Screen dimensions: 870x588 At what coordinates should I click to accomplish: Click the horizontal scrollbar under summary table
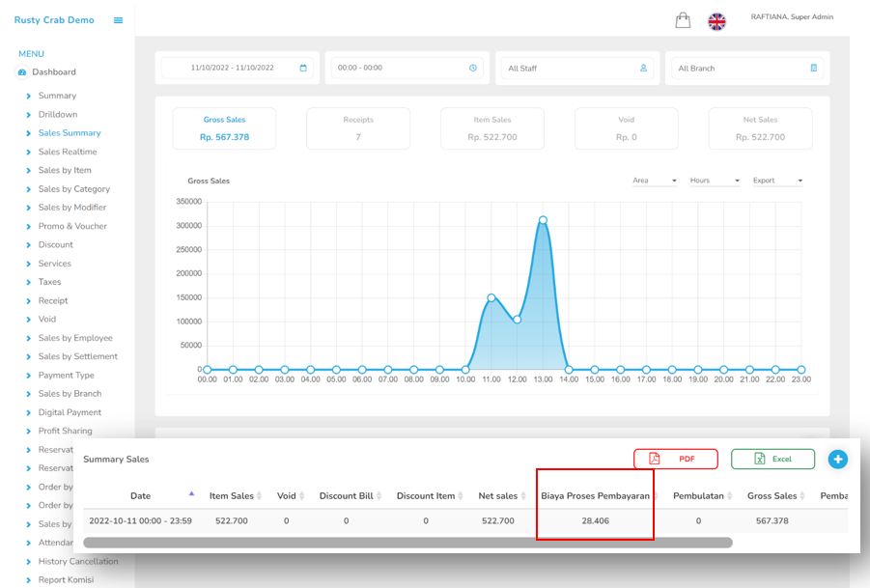406,543
